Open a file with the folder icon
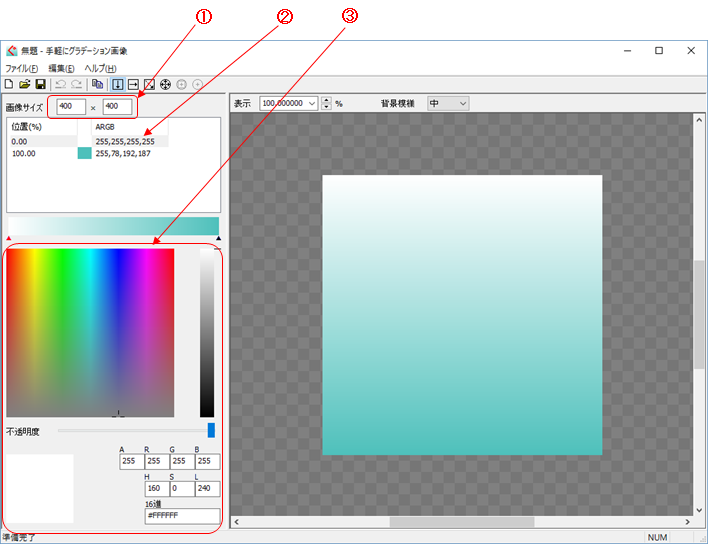The image size is (708, 544). pos(24,84)
